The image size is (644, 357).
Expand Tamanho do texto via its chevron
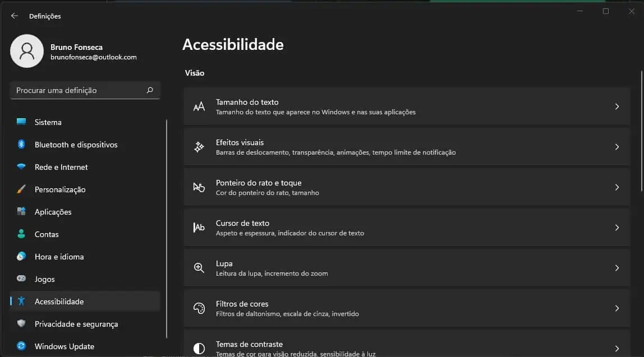click(617, 106)
